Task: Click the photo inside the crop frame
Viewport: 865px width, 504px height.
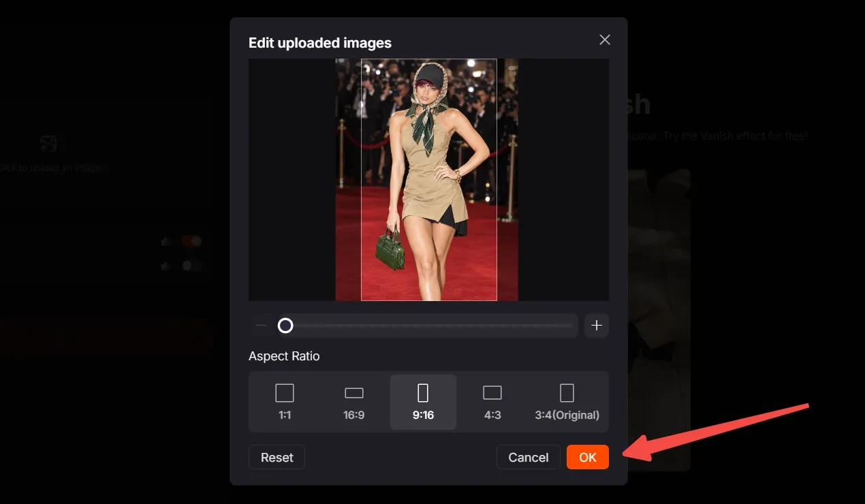Action: pyautogui.click(x=429, y=180)
